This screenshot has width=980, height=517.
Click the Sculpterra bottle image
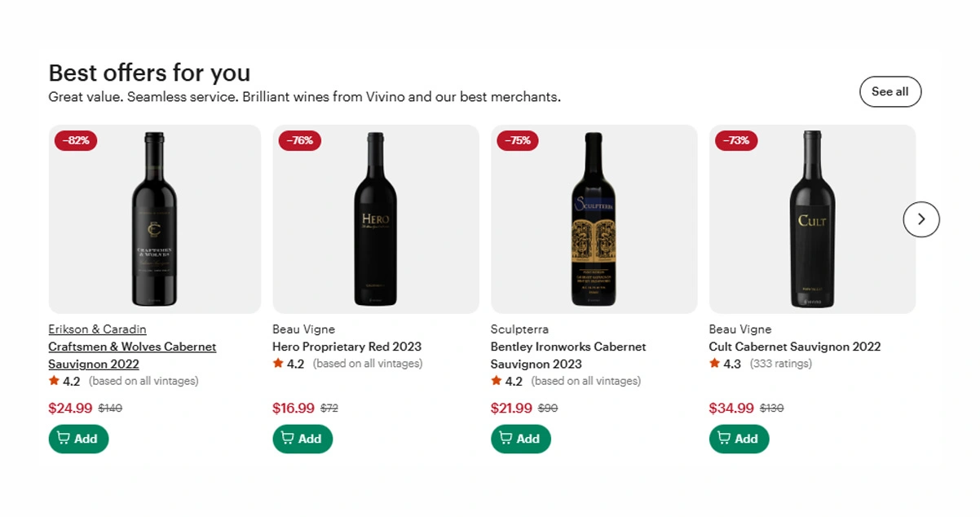tap(594, 219)
